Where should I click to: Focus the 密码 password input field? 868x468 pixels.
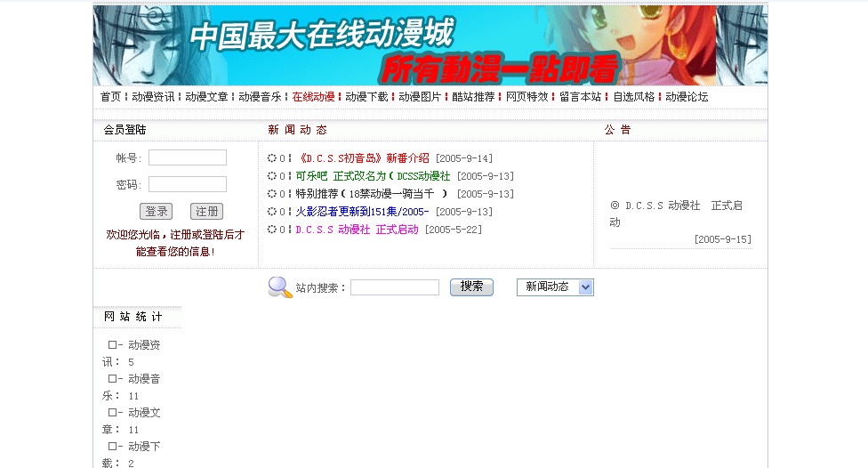coord(188,184)
